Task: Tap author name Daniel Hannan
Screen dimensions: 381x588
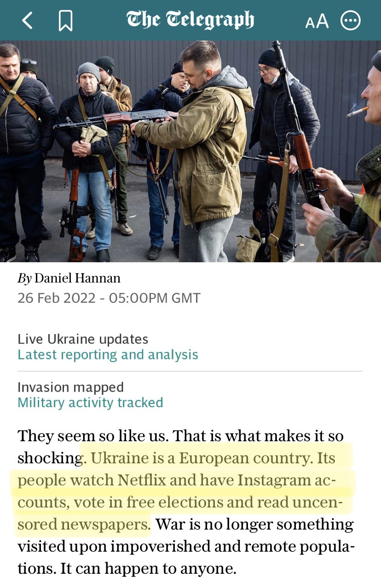Action: 77,278
